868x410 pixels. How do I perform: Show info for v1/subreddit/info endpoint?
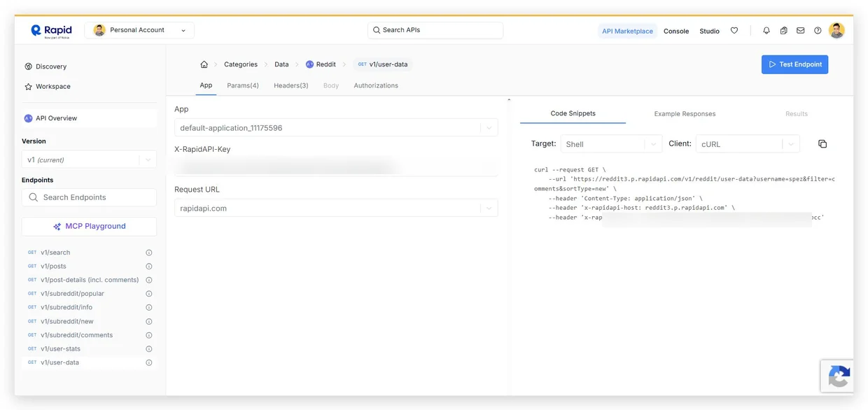point(149,307)
